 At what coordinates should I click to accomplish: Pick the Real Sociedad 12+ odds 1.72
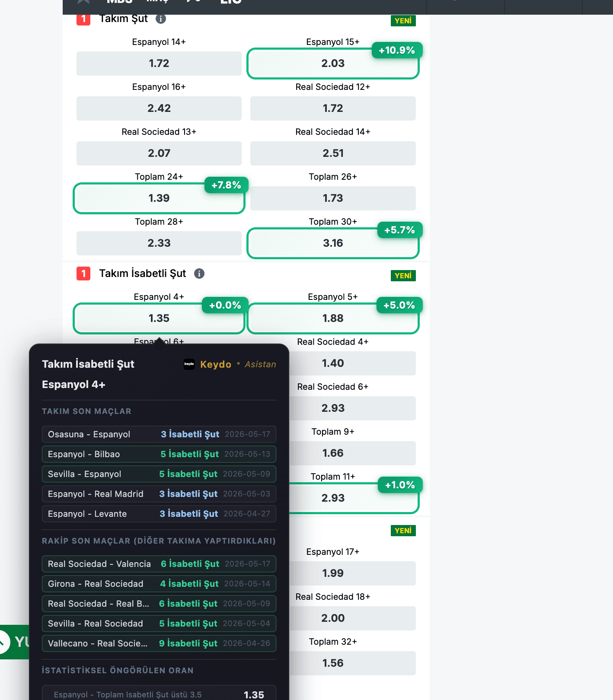(333, 108)
